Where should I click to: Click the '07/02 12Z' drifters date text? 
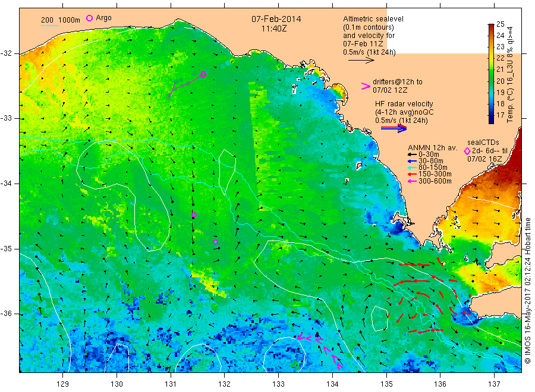tap(390, 90)
